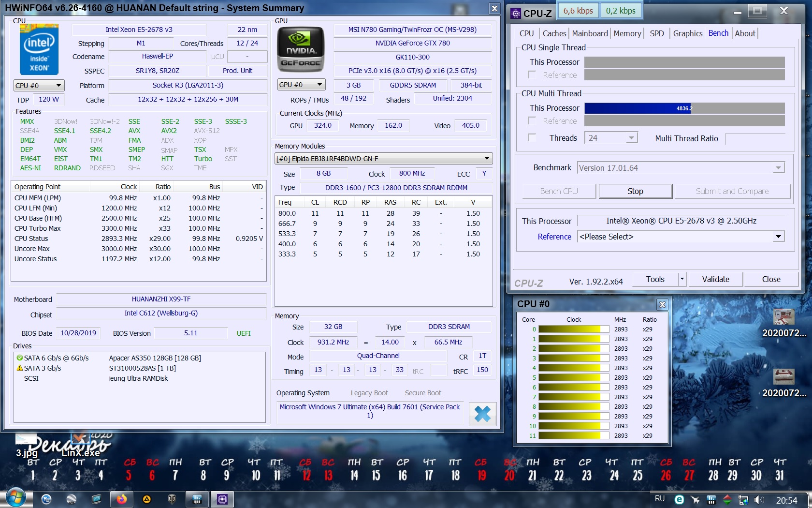Click the network tray icon
Image resolution: width=812 pixels, height=508 pixels.
pyautogui.click(x=743, y=500)
